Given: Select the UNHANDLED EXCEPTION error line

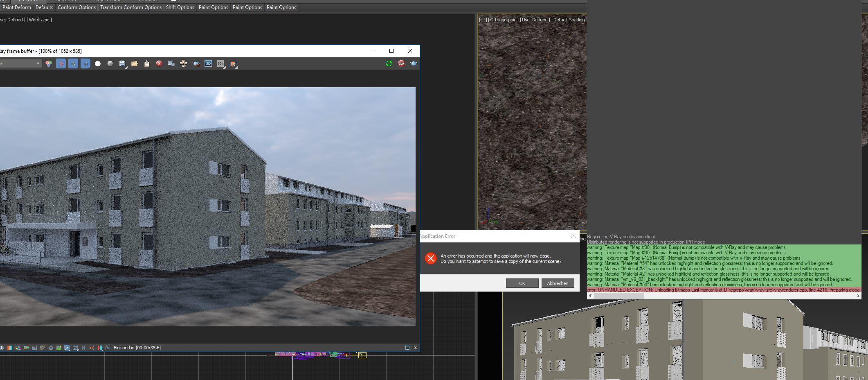Looking at the screenshot, I should point(724,290).
